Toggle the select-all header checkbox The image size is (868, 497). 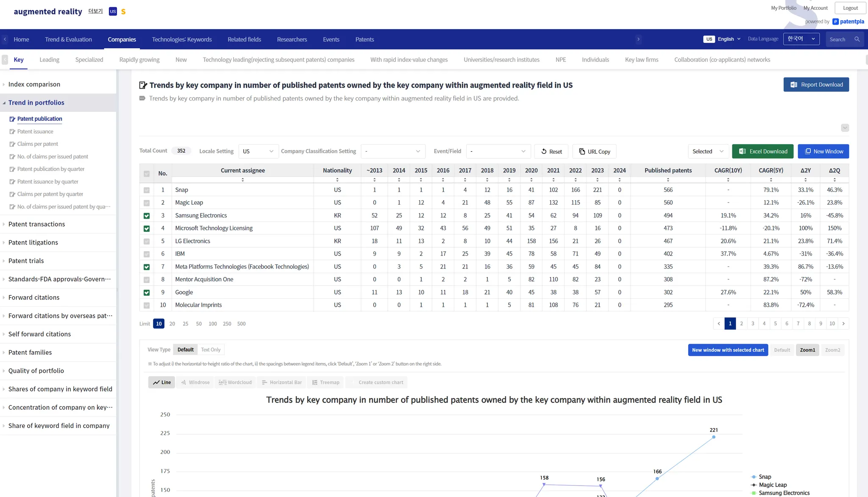pos(147,174)
